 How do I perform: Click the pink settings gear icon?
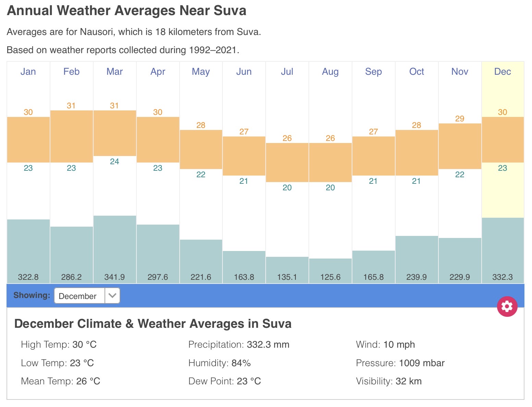pos(507,306)
